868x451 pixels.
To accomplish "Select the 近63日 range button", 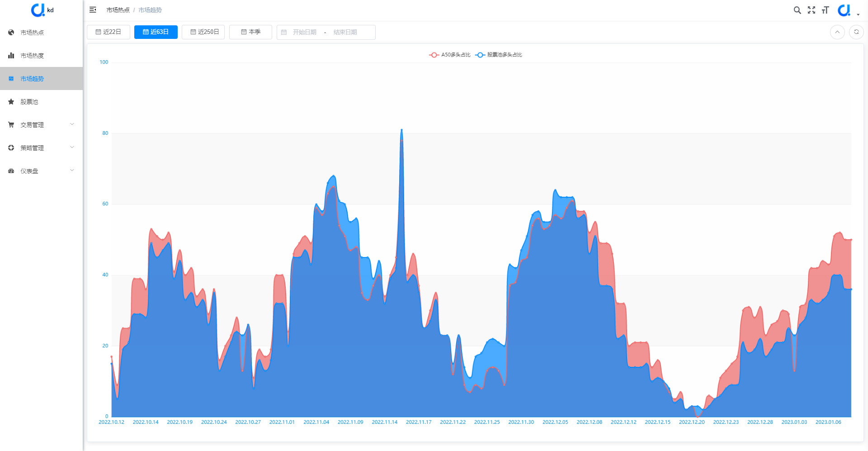I will coord(156,32).
